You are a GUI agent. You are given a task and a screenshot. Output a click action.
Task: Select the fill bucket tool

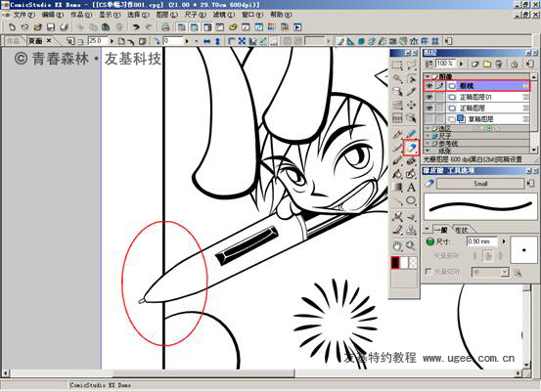pos(397,174)
